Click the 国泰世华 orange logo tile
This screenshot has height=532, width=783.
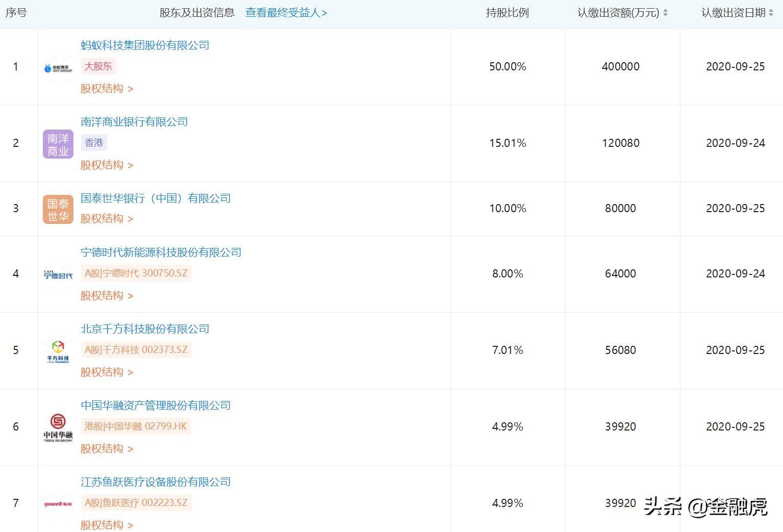(x=58, y=210)
